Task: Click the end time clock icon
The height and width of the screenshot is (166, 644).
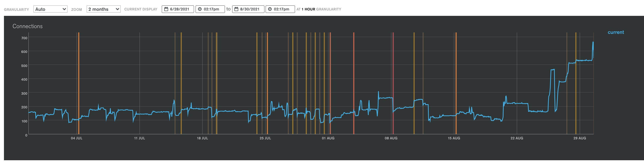Action: click(x=270, y=9)
